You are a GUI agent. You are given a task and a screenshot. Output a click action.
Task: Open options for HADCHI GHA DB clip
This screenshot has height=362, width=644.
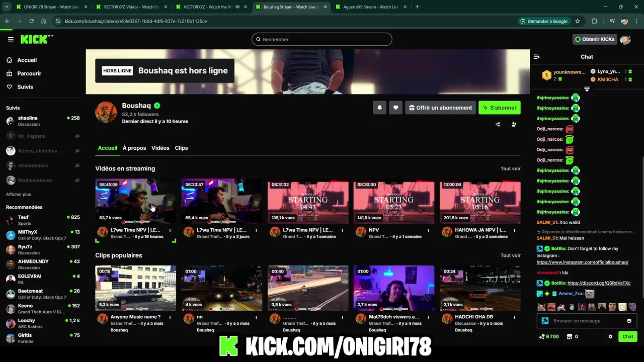514,317
